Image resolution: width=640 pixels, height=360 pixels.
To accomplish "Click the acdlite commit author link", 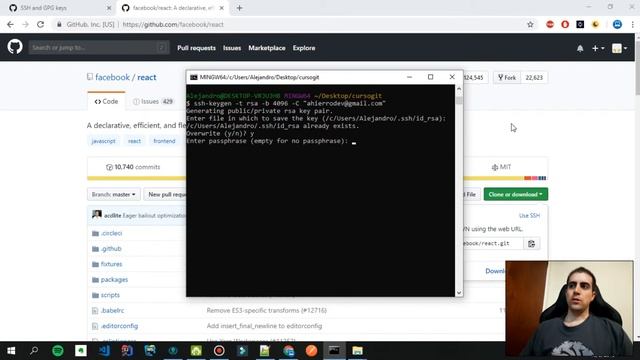I will [113, 215].
